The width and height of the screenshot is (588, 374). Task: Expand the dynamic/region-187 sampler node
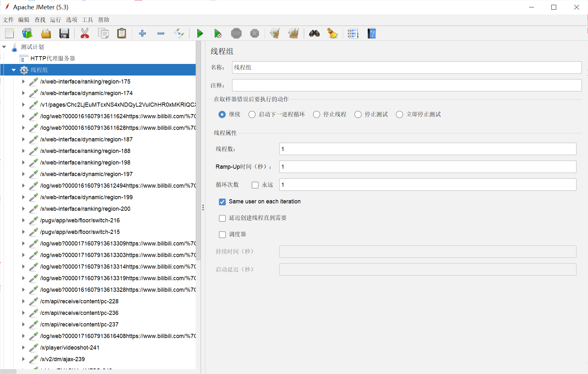[23, 139]
